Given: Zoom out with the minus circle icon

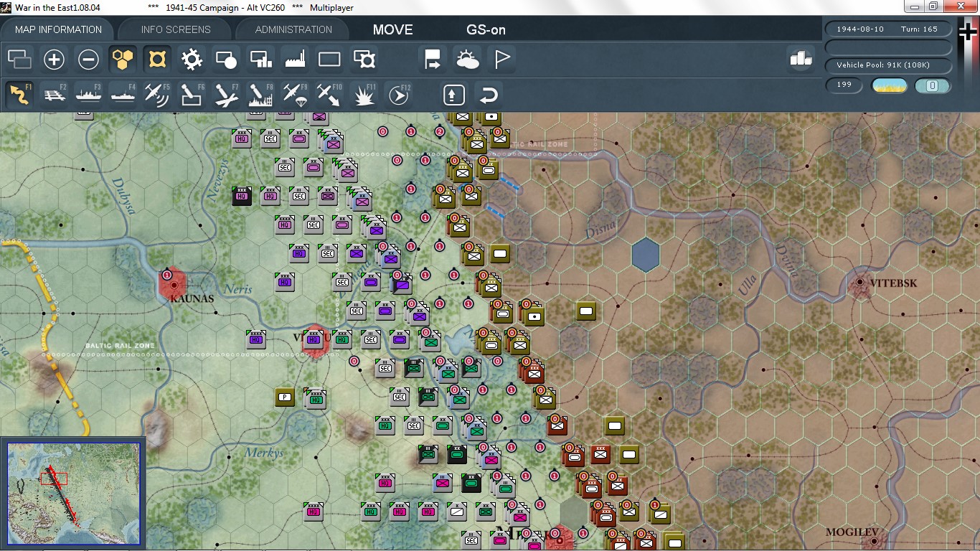Looking at the screenshot, I should [x=88, y=60].
